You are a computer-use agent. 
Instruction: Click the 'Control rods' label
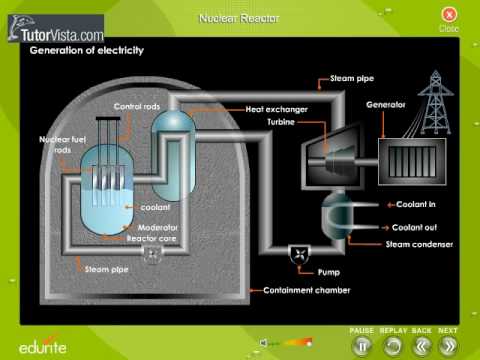click(137, 106)
